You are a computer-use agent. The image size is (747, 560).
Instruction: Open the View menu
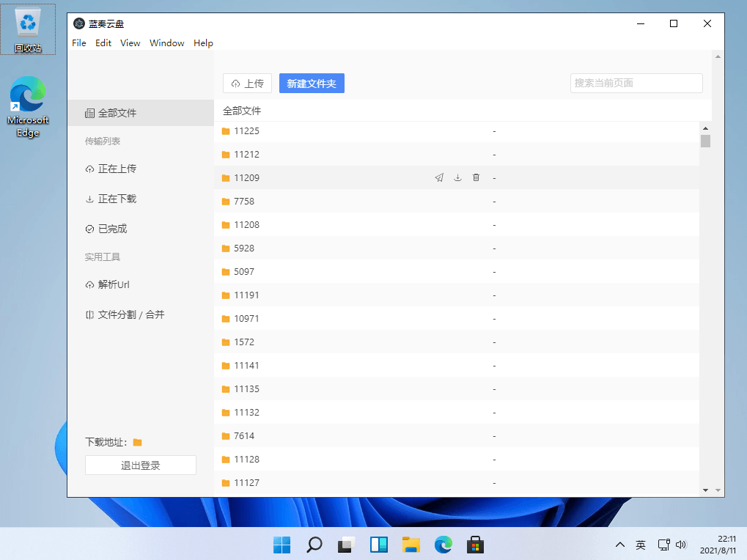[130, 43]
